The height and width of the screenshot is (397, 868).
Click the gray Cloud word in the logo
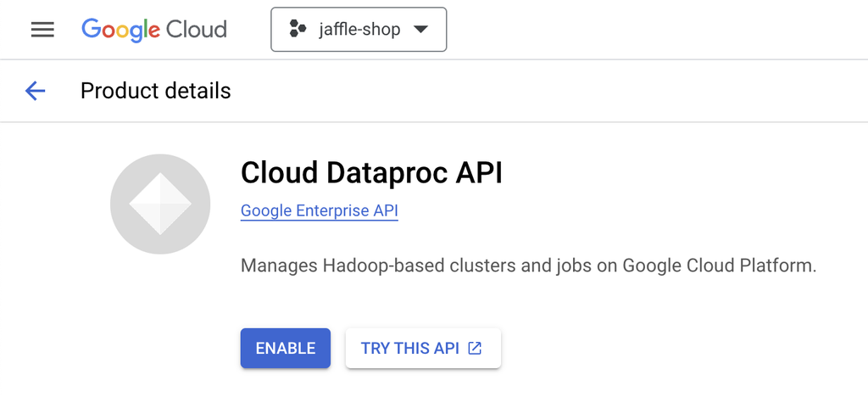[x=197, y=30]
